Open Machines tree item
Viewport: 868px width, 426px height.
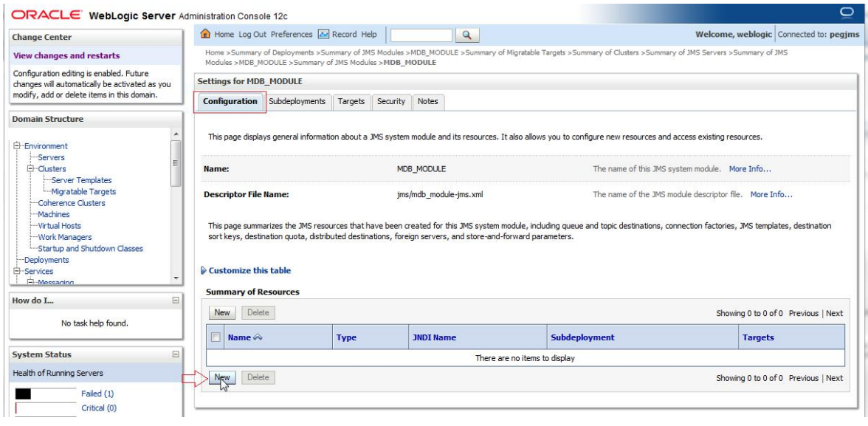pos(54,214)
